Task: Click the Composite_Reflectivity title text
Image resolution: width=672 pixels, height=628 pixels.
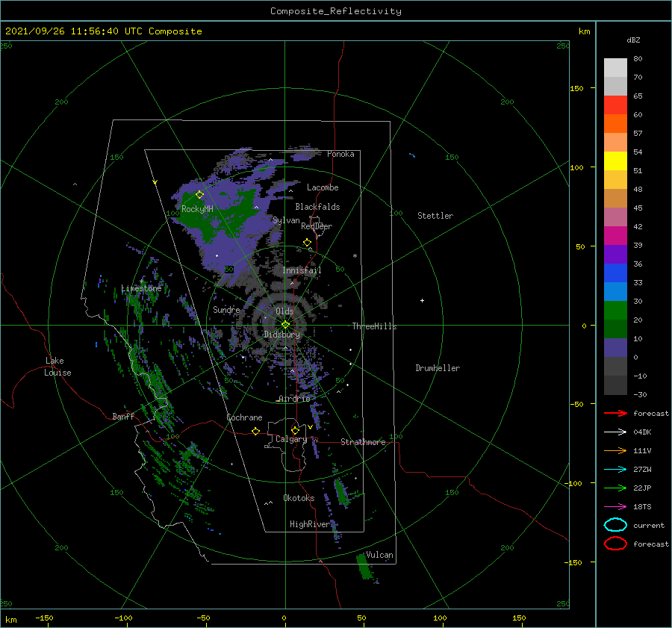Action: 336,11
